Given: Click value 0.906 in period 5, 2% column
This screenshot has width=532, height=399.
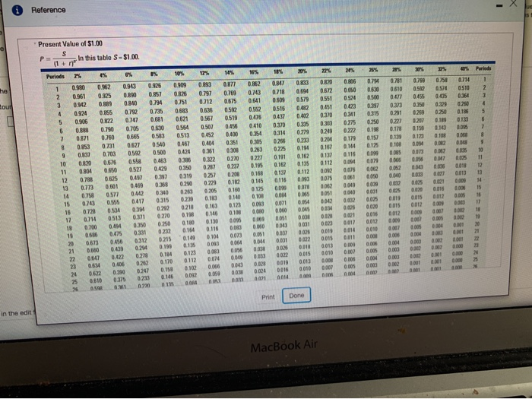Looking at the screenshot, I should [x=81, y=122].
